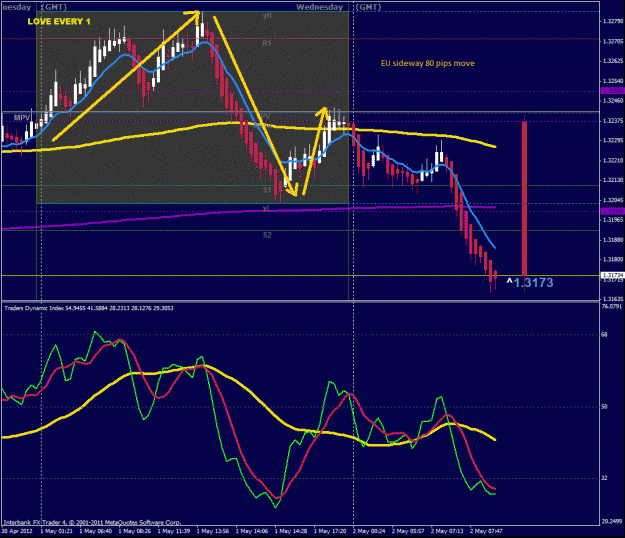Click the "1 May 17:20" time label
This screenshot has height=538, width=625.
coord(330,531)
